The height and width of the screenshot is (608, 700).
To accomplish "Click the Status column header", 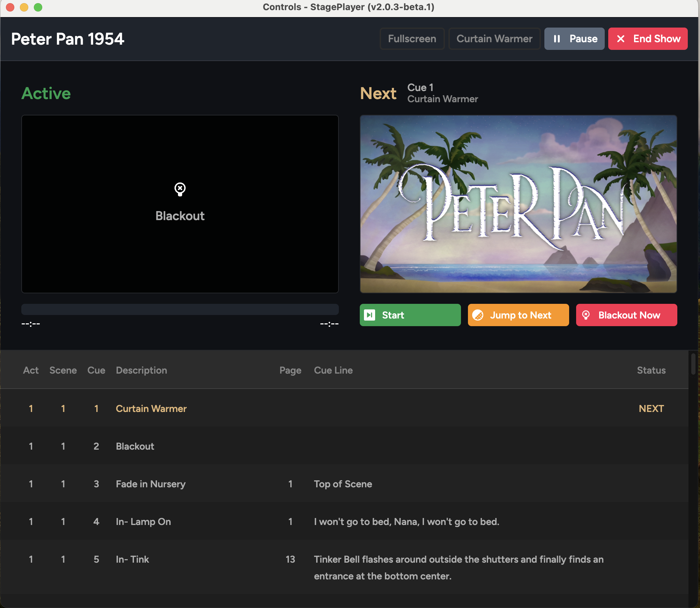I will point(651,370).
